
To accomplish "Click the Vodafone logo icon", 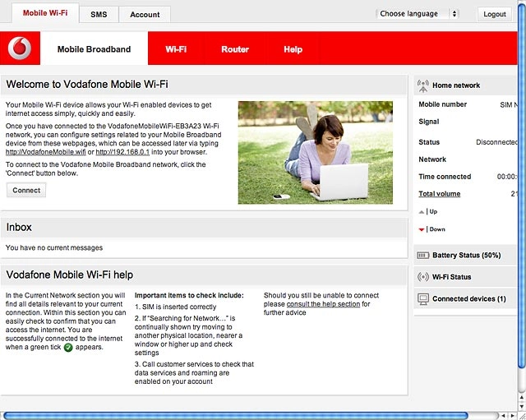I will (x=20, y=48).
